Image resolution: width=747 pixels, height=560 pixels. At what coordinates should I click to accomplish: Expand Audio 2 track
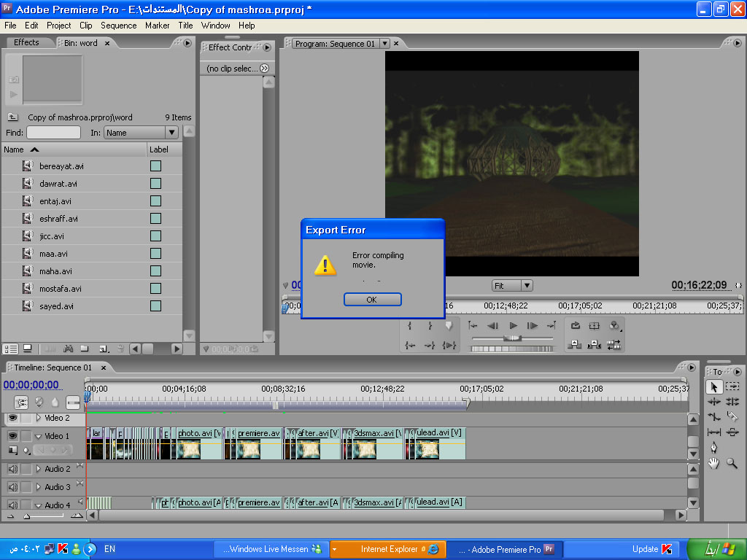point(39,469)
